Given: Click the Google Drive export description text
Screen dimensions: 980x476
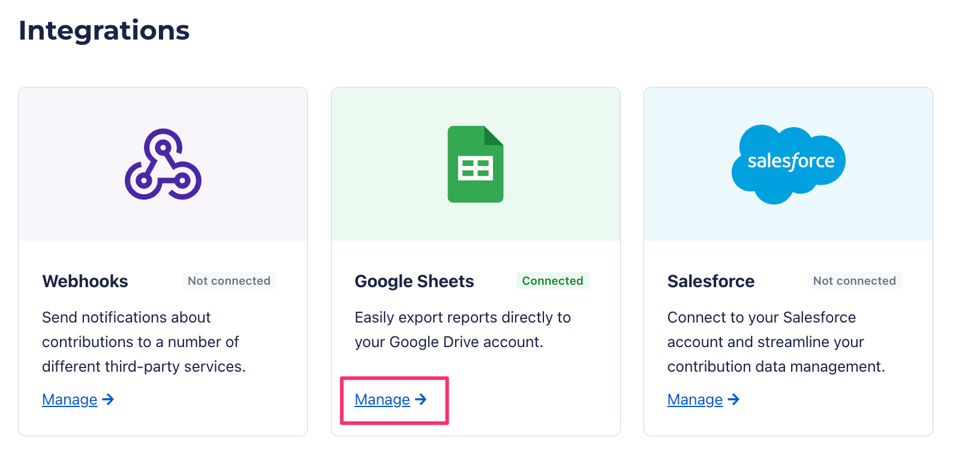Looking at the screenshot, I should coord(462,330).
